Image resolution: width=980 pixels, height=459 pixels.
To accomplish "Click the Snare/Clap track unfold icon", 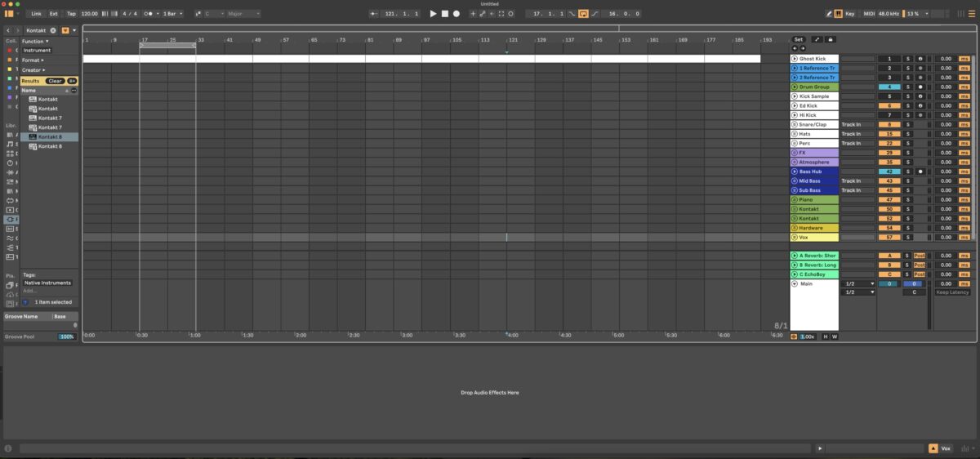I will 794,124.
